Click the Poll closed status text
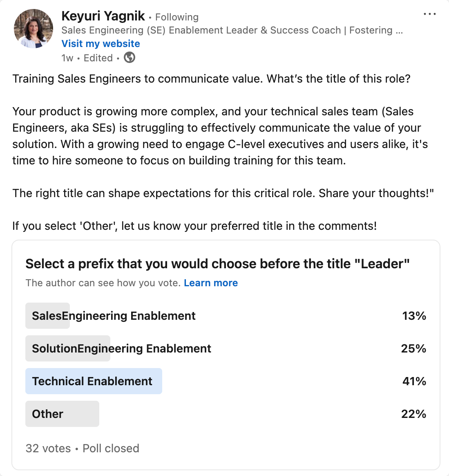The image size is (449, 476). pyautogui.click(x=111, y=448)
